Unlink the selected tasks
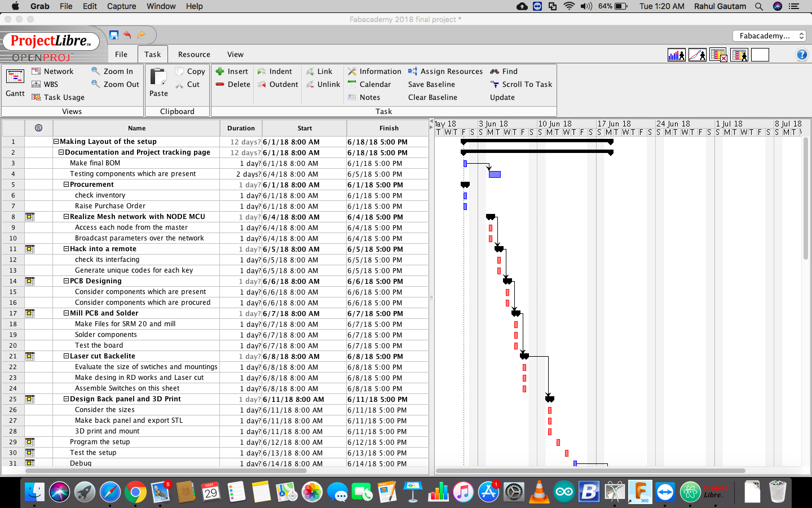The height and width of the screenshot is (508, 812). tap(323, 85)
